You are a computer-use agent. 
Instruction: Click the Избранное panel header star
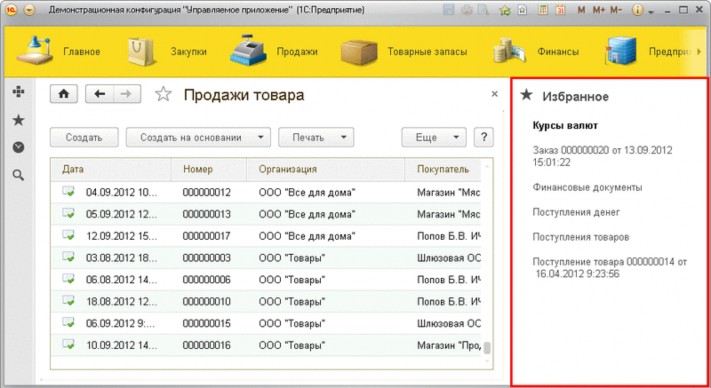click(x=526, y=95)
